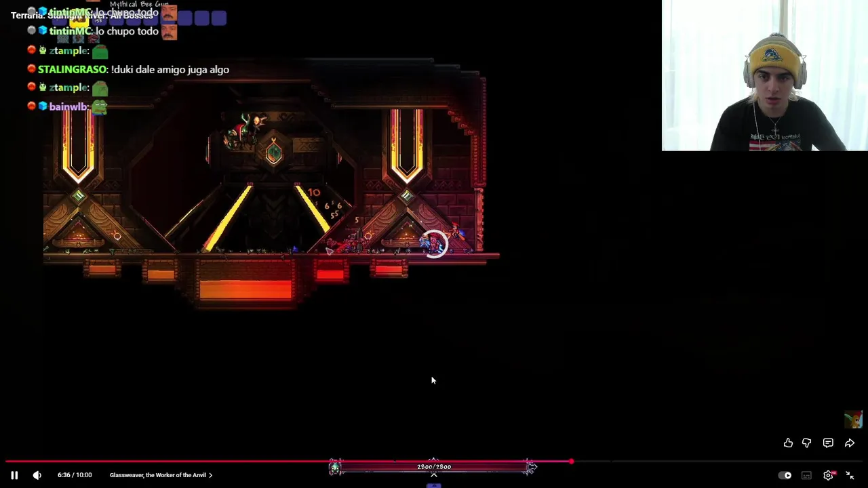The image size is (868, 488).
Task: Mute the video volume
Action: click(x=37, y=475)
